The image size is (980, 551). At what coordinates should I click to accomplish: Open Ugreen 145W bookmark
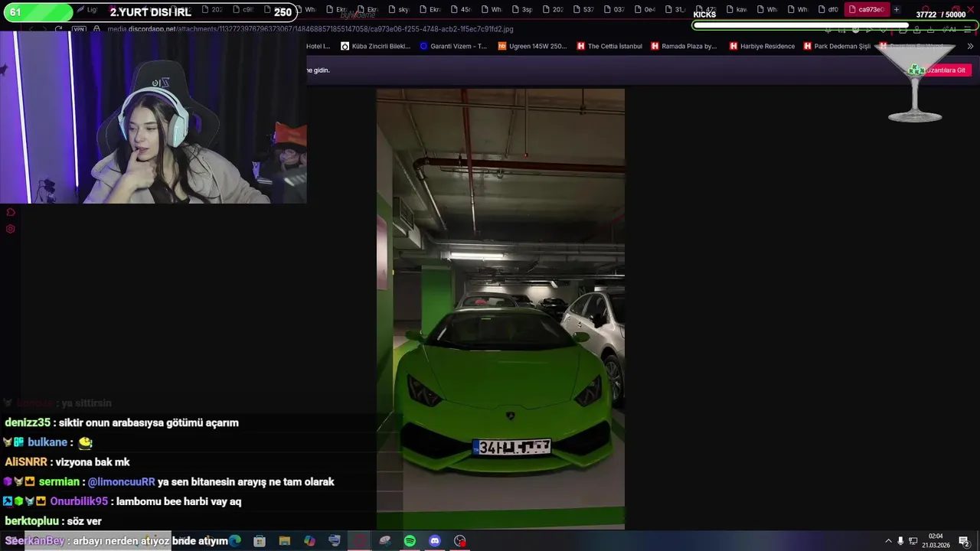(532, 46)
